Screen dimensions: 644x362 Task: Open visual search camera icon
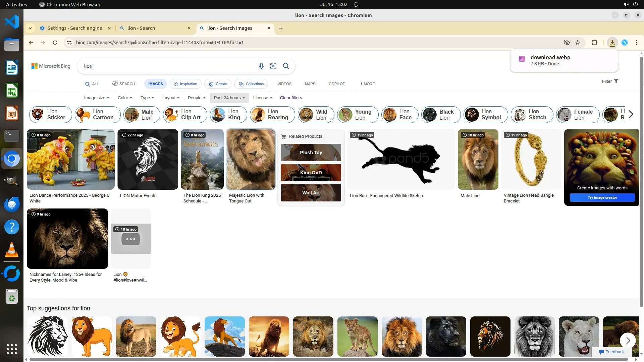pos(273,66)
